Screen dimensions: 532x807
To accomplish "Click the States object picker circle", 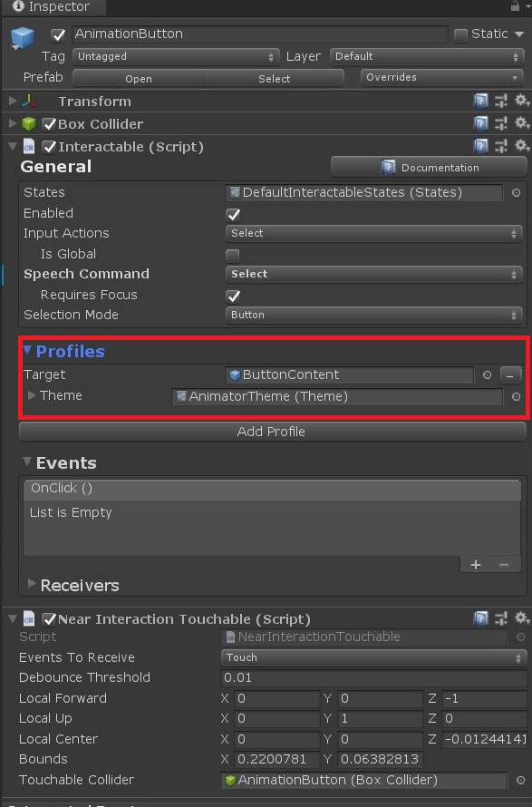I will (x=516, y=192).
